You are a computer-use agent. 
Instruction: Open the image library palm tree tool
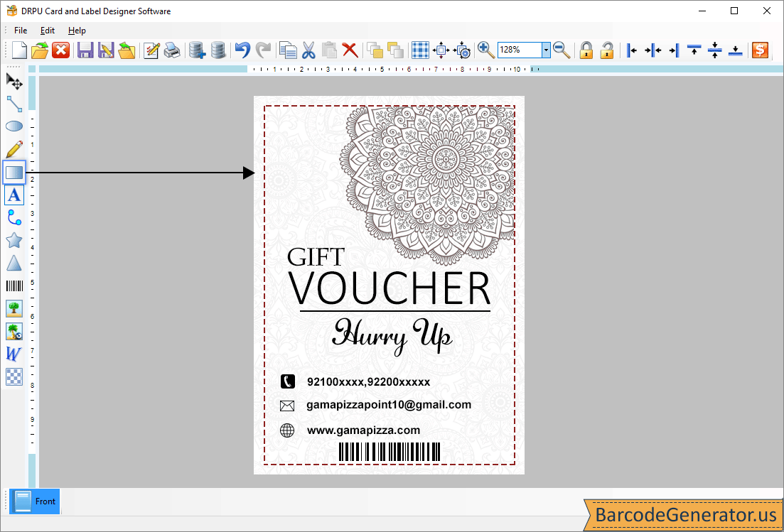click(x=14, y=331)
